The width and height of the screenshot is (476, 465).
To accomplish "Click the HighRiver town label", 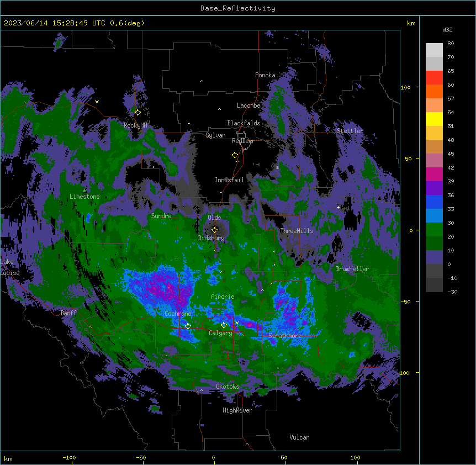I will click(x=237, y=410).
